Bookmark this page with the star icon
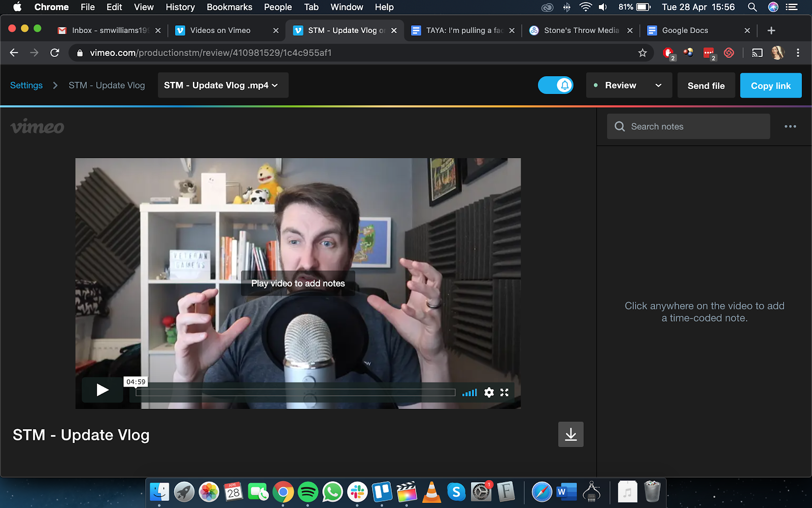The image size is (812, 508). (x=642, y=53)
